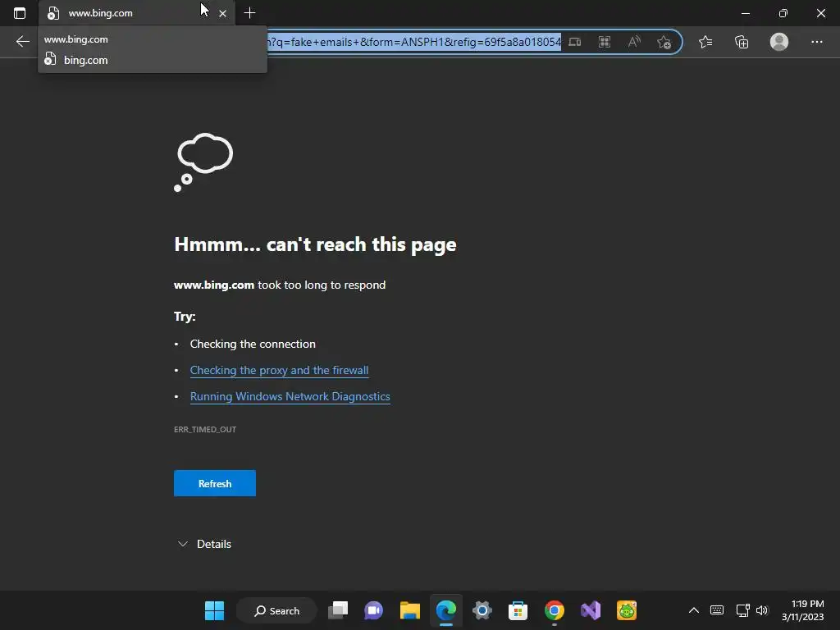This screenshot has height=630, width=840.
Task: Close the www.bing.com tab
Action: (223, 13)
